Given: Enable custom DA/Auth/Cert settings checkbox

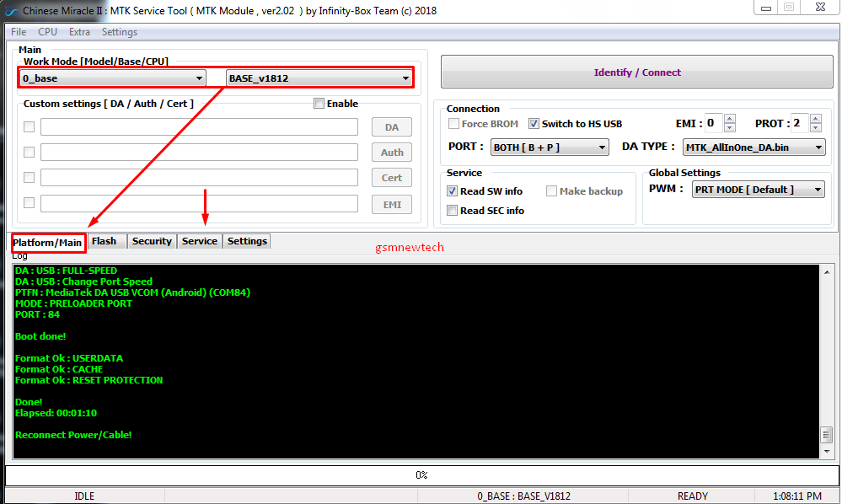Looking at the screenshot, I should [x=319, y=104].
